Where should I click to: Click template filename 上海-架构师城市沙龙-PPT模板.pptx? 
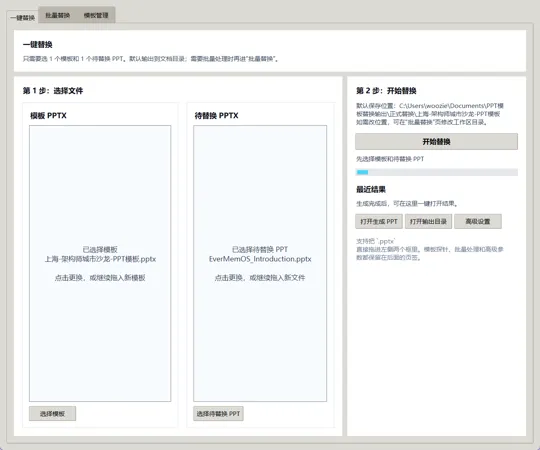click(x=100, y=259)
